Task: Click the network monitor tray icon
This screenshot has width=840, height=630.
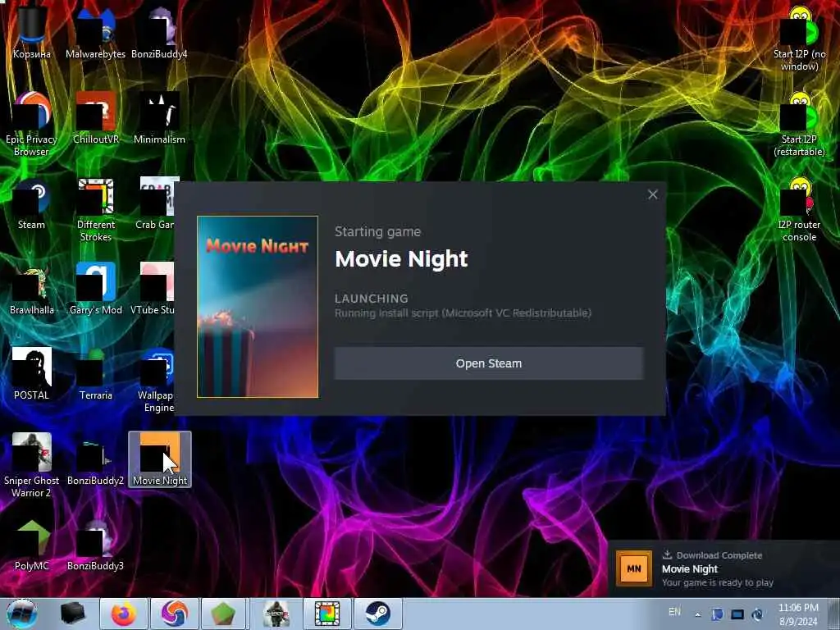Action: click(x=737, y=614)
